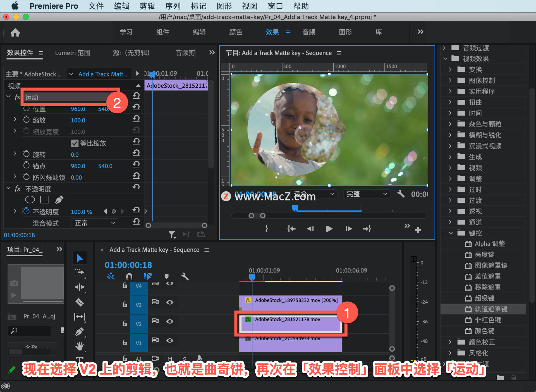Create 4-point polygon mask under Opacity

pos(45,200)
